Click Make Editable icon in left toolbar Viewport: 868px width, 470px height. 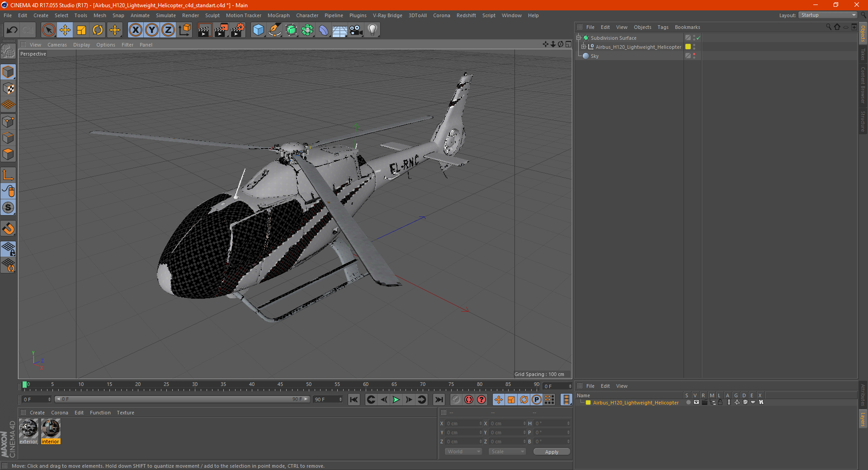8,52
